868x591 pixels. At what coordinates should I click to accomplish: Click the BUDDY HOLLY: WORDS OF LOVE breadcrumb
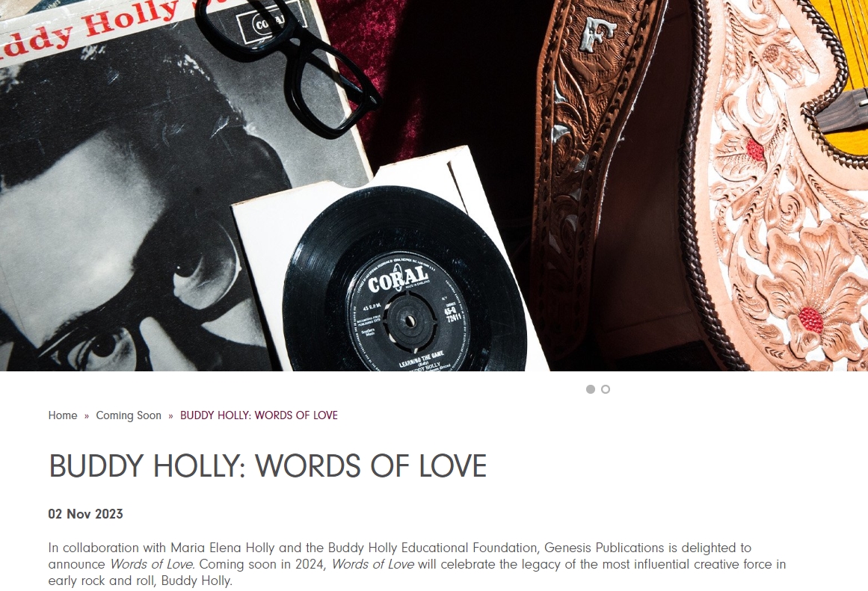click(x=259, y=415)
